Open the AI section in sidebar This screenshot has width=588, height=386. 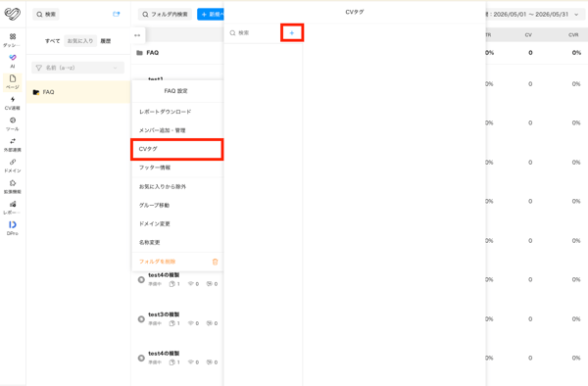pyautogui.click(x=13, y=61)
